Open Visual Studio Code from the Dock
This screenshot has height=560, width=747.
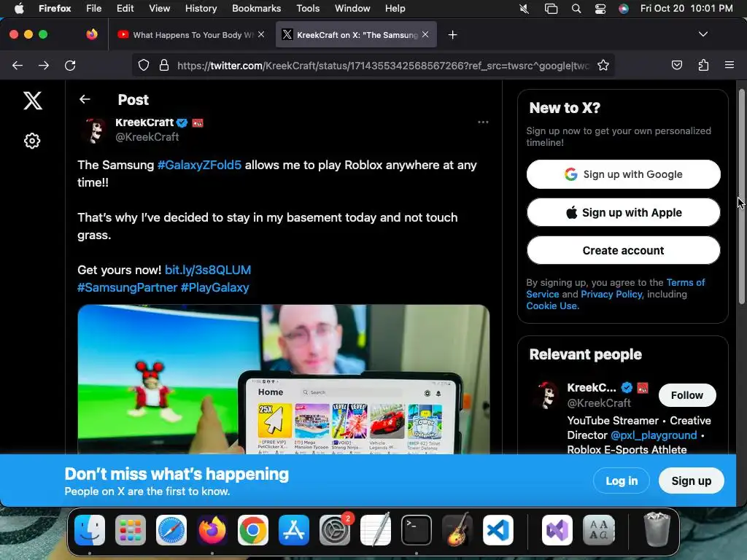[498, 530]
